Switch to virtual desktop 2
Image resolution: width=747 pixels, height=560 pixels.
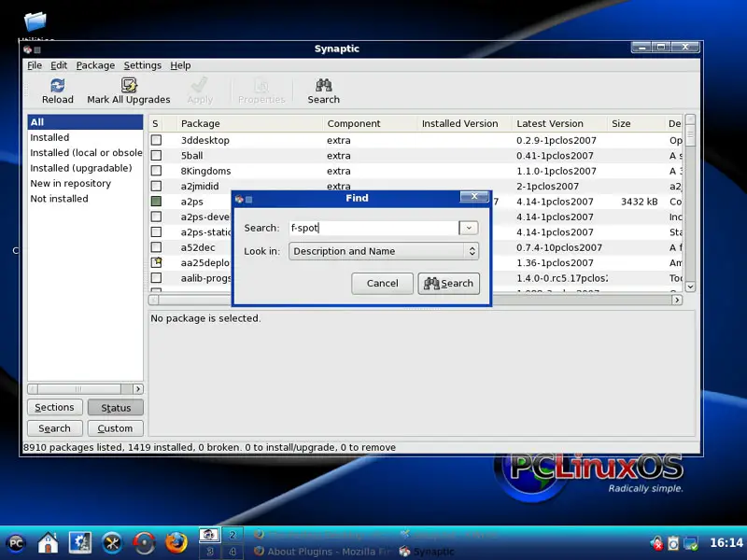point(233,535)
